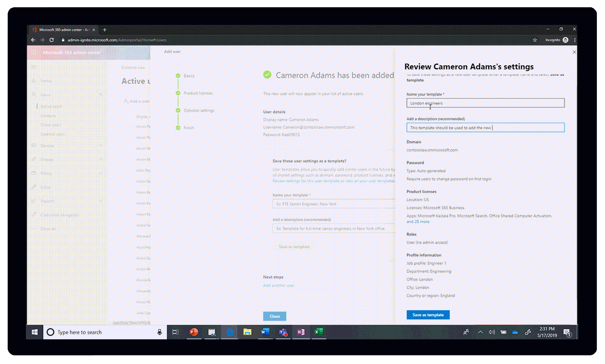Click the Save as template blue button
The image size is (605, 364).
point(428,314)
